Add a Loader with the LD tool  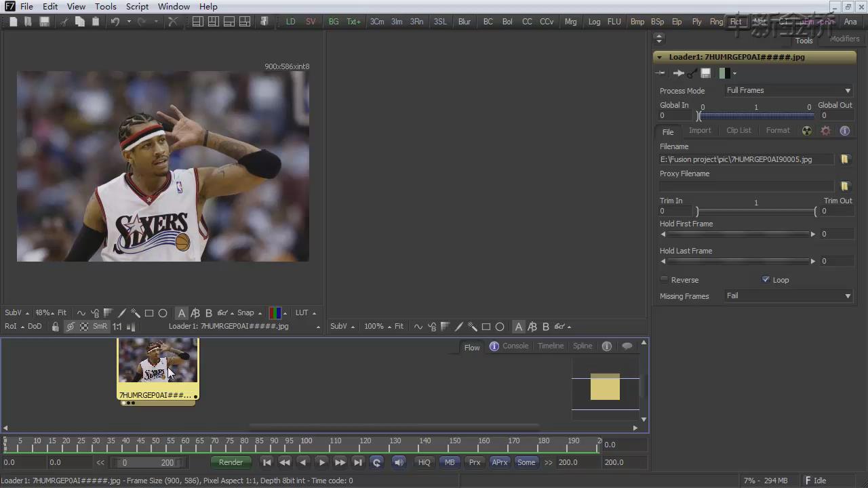[x=290, y=22]
